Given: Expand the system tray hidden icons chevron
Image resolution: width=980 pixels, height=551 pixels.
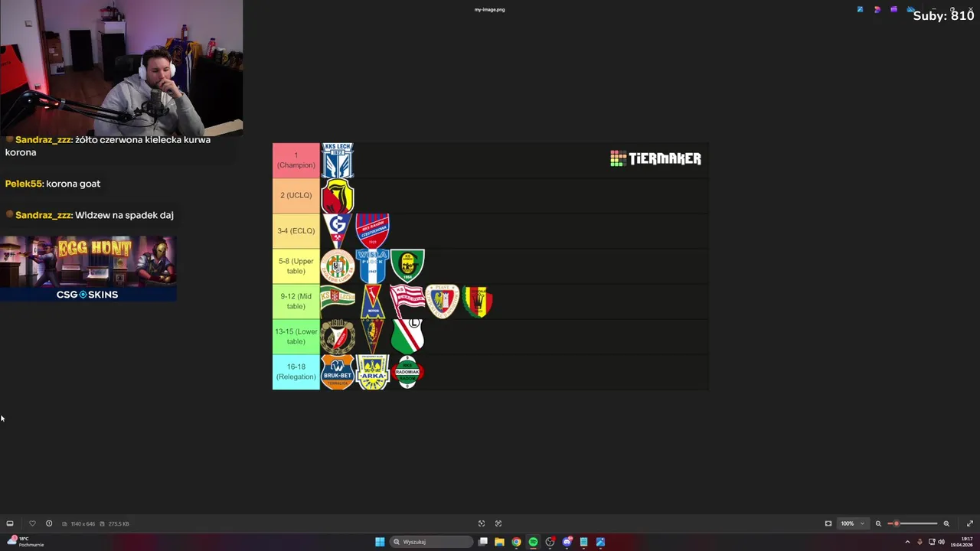Looking at the screenshot, I should [x=907, y=542].
